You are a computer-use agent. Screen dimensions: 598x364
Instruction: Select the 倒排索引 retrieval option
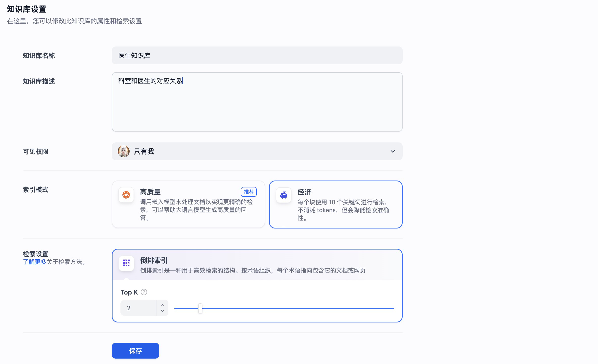pyautogui.click(x=252, y=265)
